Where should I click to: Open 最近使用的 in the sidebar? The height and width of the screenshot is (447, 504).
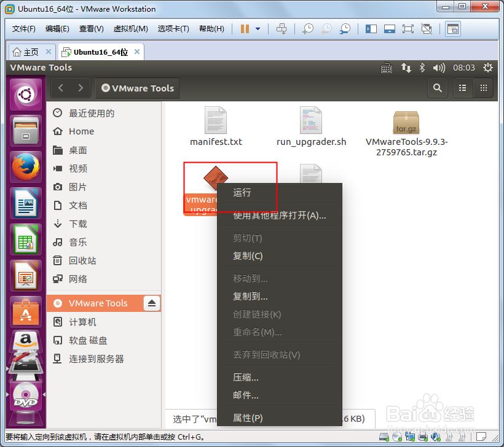point(103,113)
